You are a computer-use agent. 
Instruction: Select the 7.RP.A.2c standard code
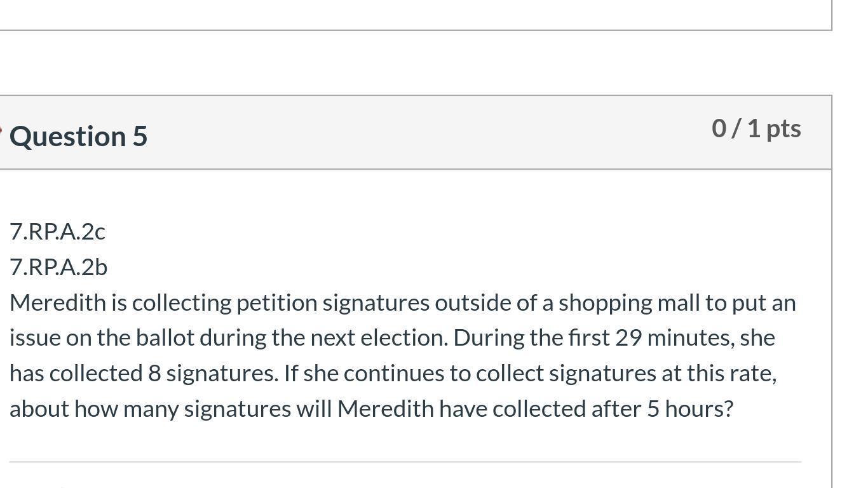pos(57,232)
